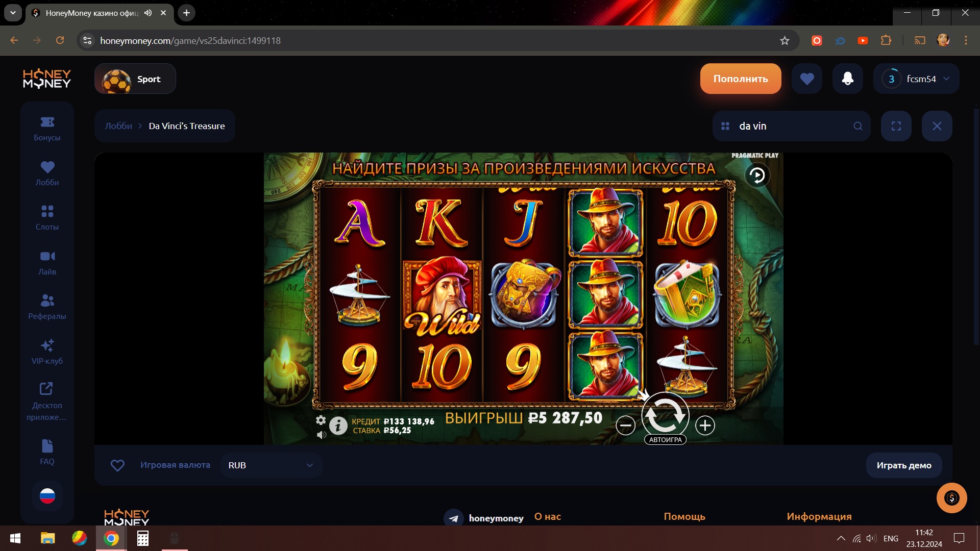Expand the fcsm54 account menu
Viewport: 980px width, 551px height.
tap(916, 79)
